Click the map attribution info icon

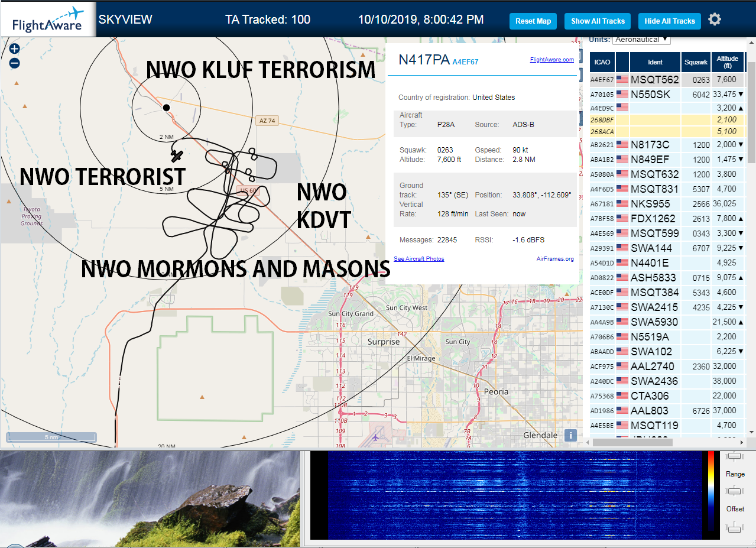pos(570,435)
